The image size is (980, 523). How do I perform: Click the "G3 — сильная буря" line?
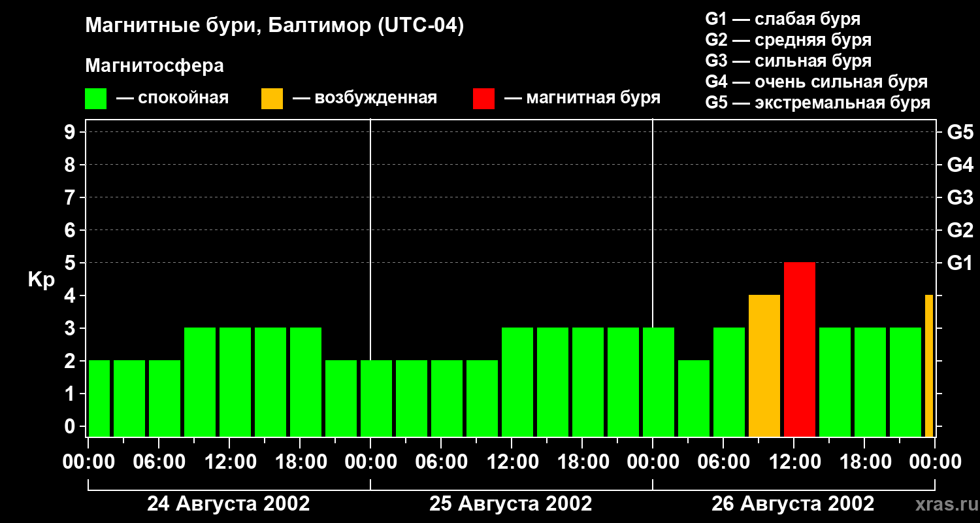pos(788,61)
